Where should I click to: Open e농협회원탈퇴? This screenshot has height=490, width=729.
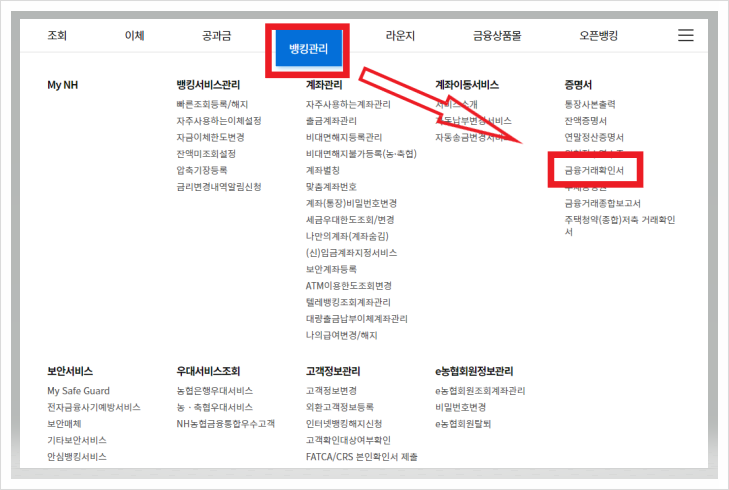pos(463,424)
